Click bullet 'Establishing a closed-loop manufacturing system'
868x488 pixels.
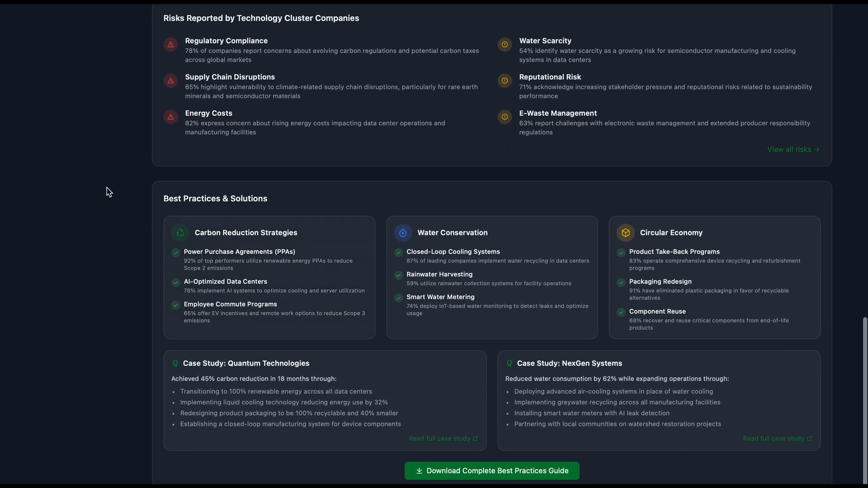[x=290, y=424]
